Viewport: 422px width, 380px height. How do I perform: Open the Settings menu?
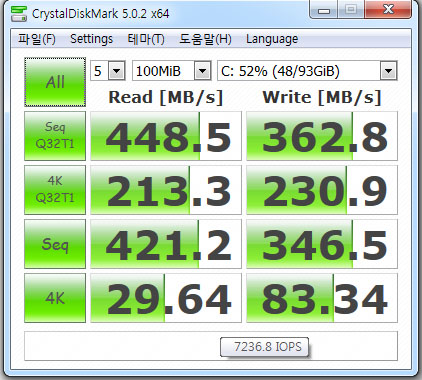click(91, 39)
